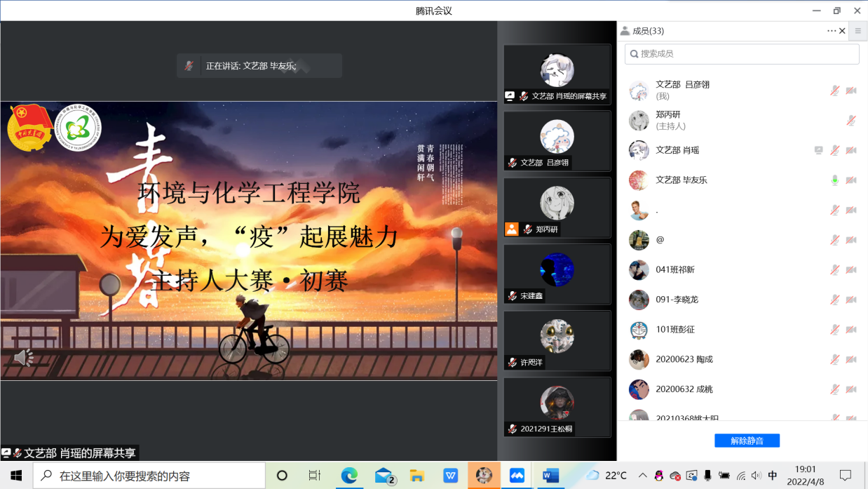Image resolution: width=868 pixels, height=489 pixels.
Task: Select member 20200623 陶成 in list
Action: click(x=742, y=359)
